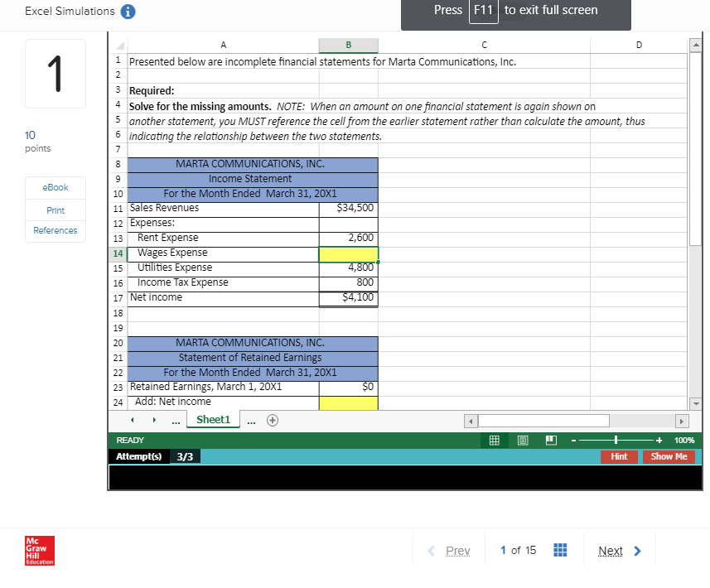Click the zoom in plus icon
Viewport: 710px width, 588px height.
coord(659,441)
